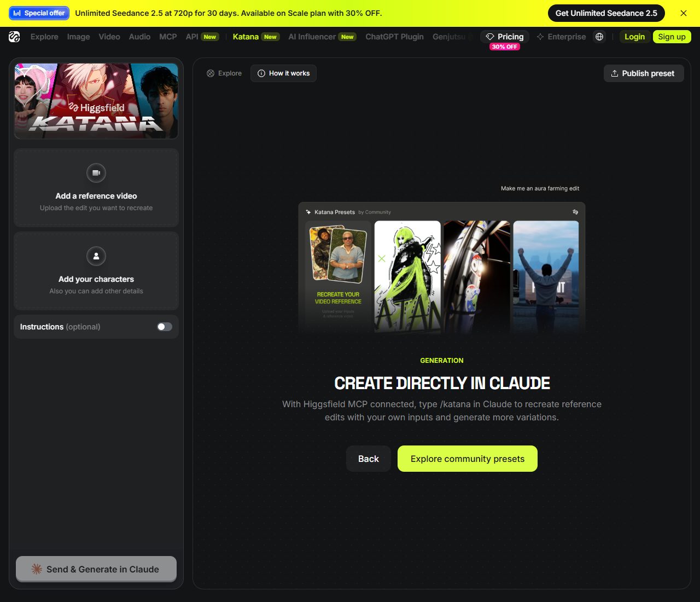The image size is (700, 602).
Task: Click the 30% OFF badge under Pricing
Action: point(505,47)
